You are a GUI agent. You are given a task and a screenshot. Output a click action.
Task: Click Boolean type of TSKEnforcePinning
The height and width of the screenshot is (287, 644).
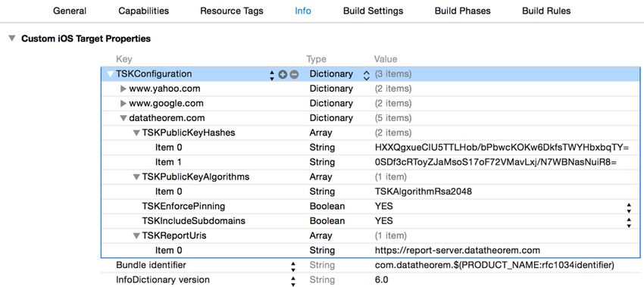click(327, 207)
